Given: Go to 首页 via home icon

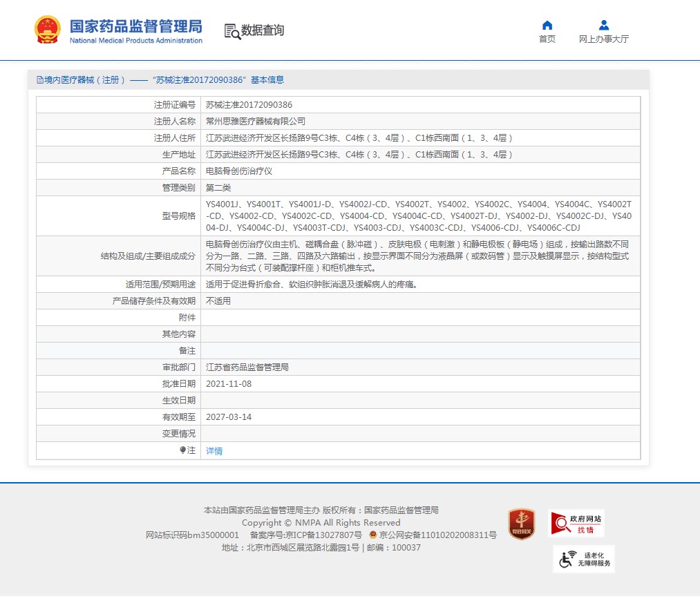Looking at the screenshot, I should tap(547, 25).
